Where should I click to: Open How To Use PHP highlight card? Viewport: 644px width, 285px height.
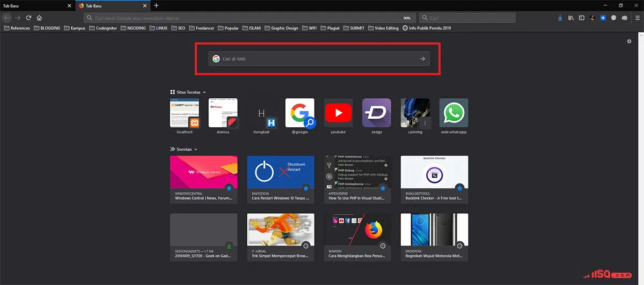click(357, 179)
